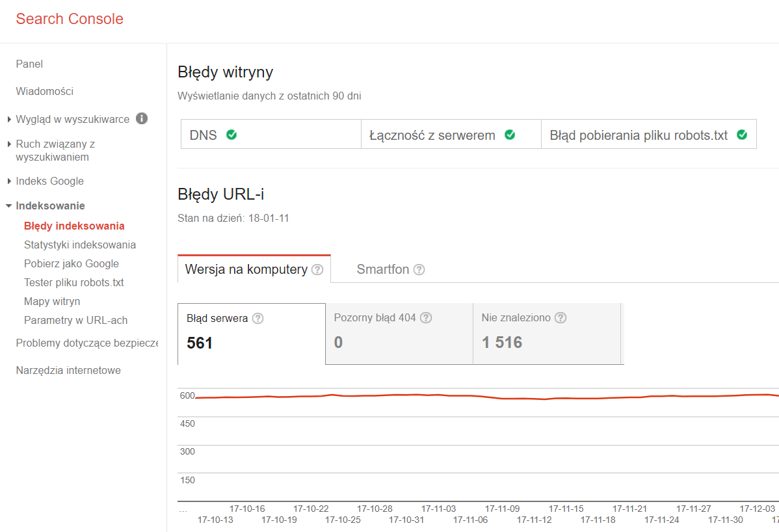
Task: Click Błąd pobierania pliku robots.txt cell
Action: [649, 134]
